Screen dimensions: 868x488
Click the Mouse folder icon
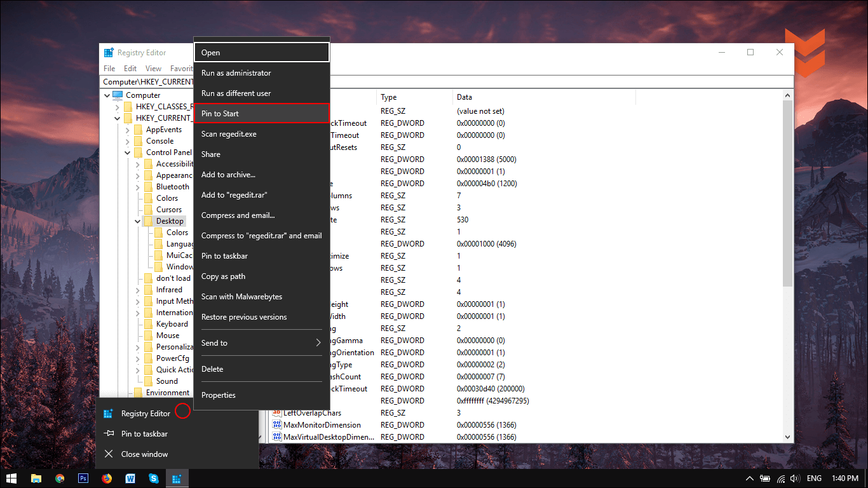[148, 335]
